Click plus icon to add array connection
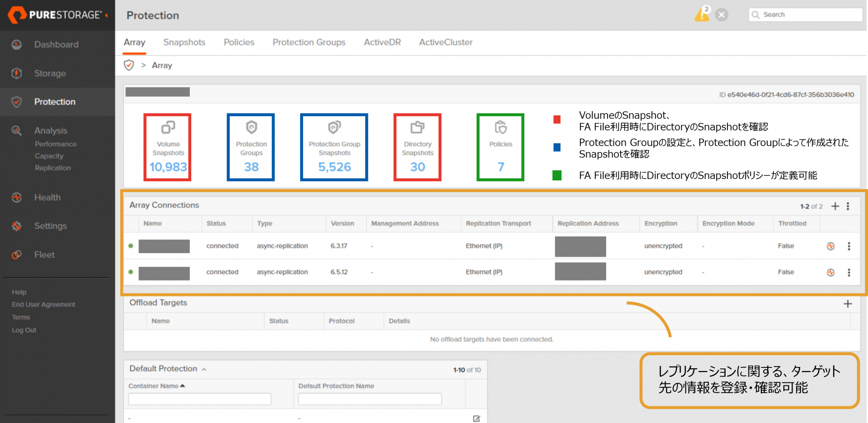 tap(835, 206)
